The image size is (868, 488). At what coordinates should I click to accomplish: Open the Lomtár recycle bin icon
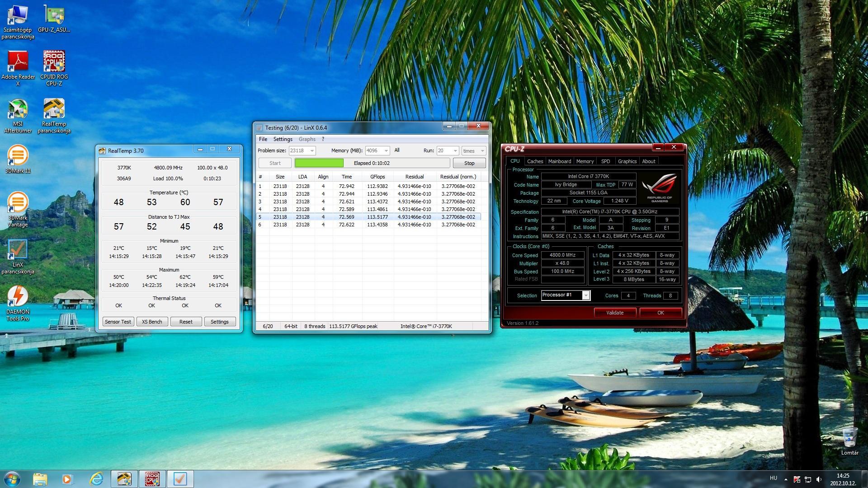pos(849,437)
